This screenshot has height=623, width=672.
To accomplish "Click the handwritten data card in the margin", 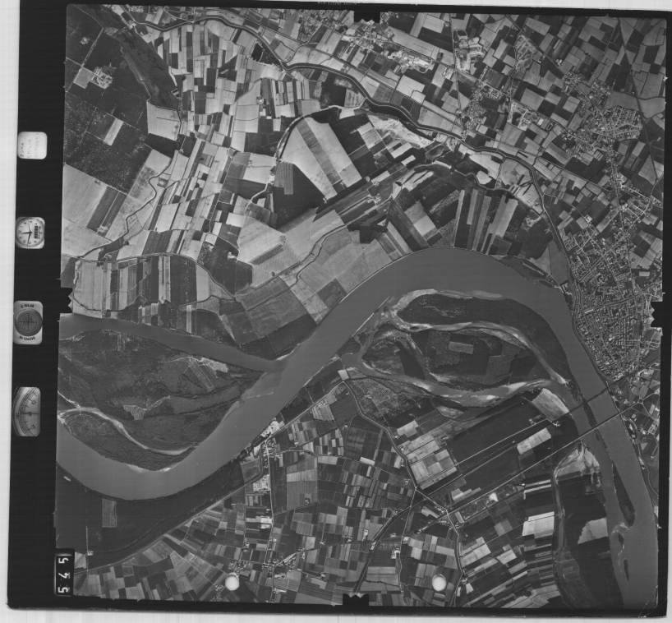I will (x=32, y=145).
